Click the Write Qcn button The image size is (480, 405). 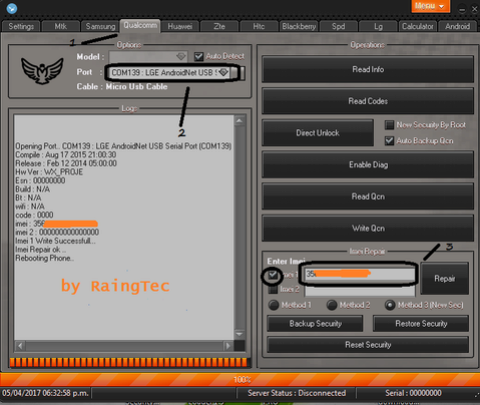coord(368,228)
